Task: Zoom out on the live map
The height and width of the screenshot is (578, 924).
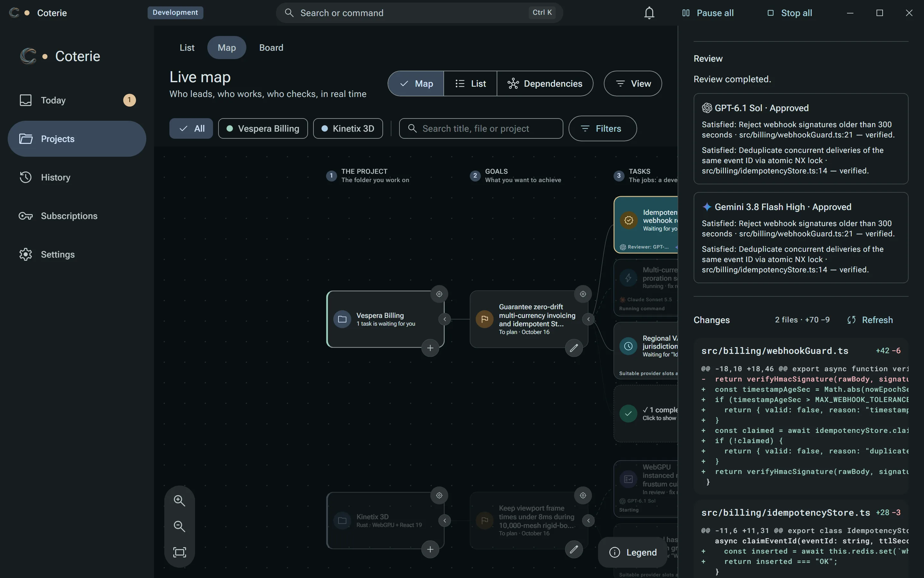Action: coord(179,526)
